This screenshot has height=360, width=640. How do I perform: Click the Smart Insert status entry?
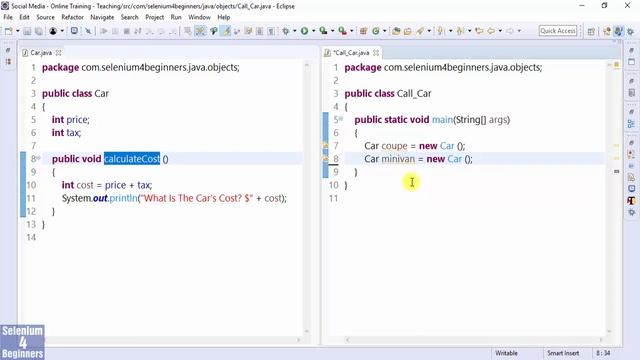point(563,353)
